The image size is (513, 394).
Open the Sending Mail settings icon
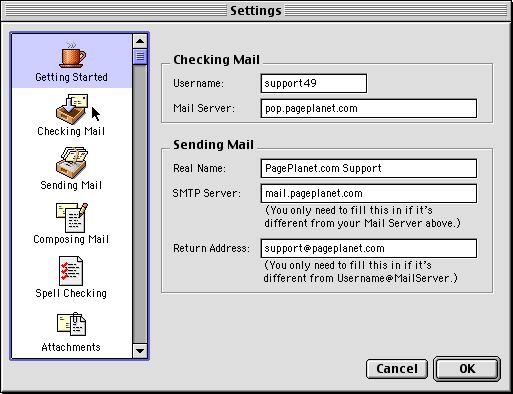click(x=72, y=163)
